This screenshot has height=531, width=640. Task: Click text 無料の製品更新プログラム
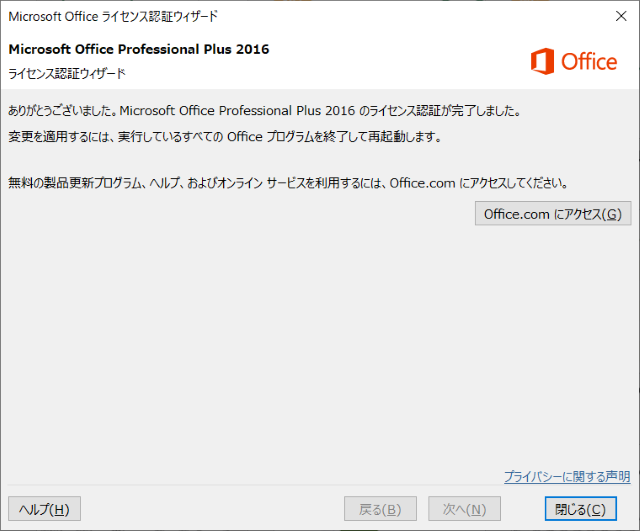(x=74, y=183)
